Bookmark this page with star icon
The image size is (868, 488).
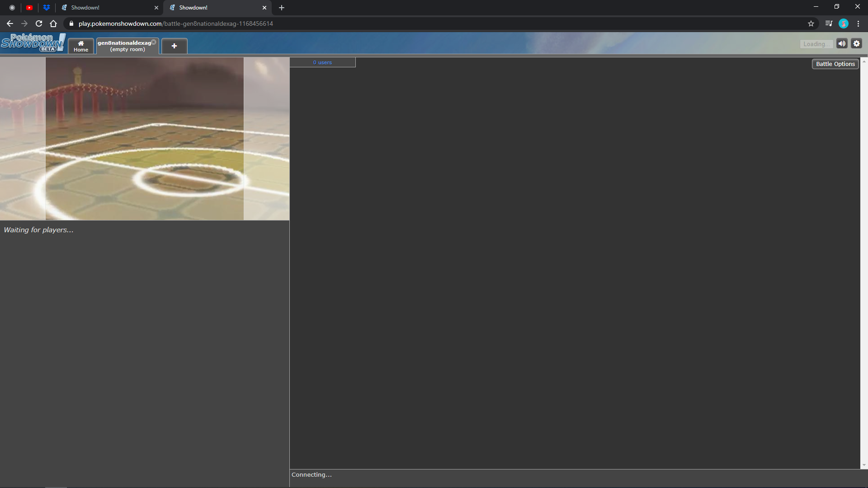pyautogui.click(x=811, y=23)
